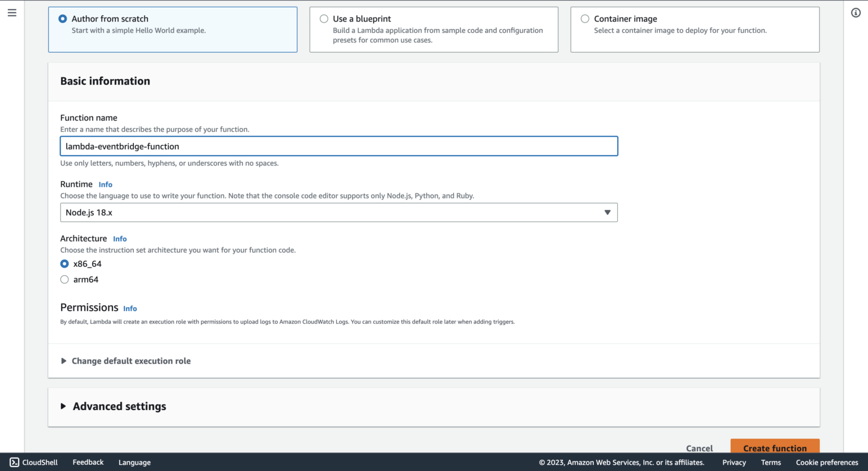Click the 'Create function' button
This screenshot has height=471, width=868.
pos(775,447)
